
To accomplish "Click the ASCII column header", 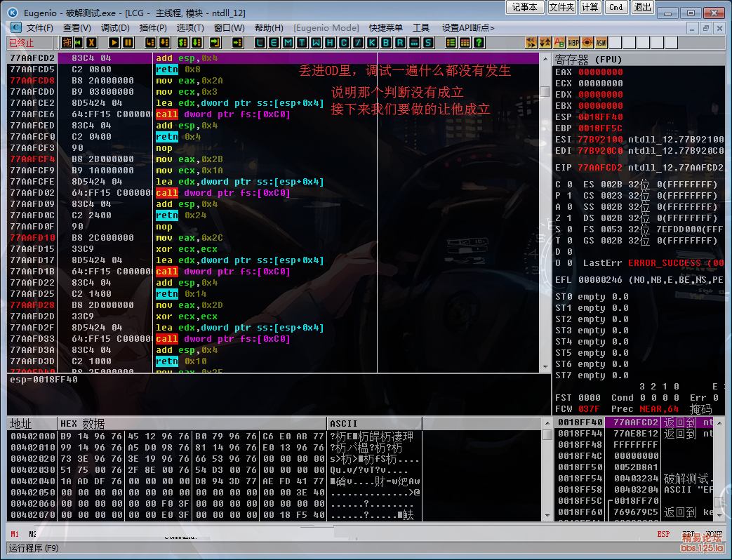I will pyautogui.click(x=374, y=424).
